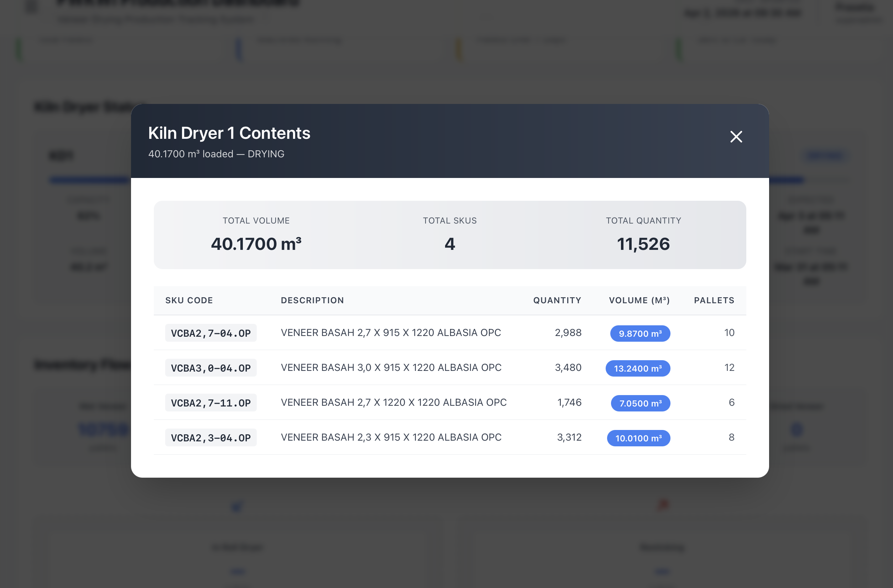The height and width of the screenshot is (588, 893).
Task: Click the PALLETS column header
Action: pyautogui.click(x=714, y=300)
